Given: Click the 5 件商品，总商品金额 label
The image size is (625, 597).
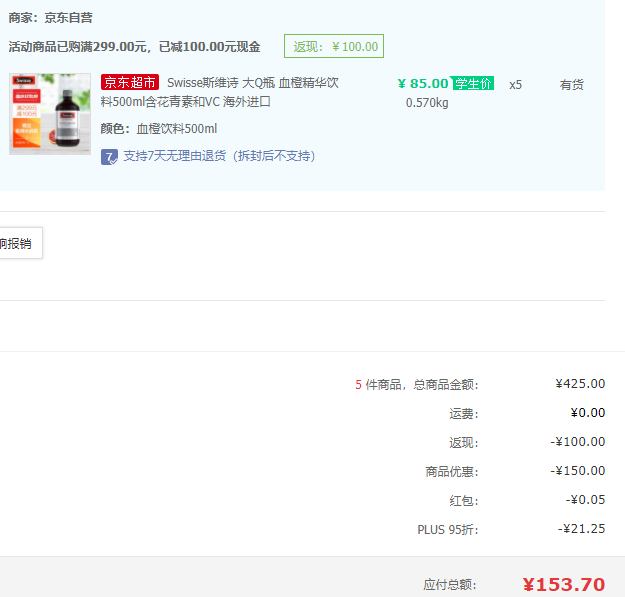Looking at the screenshot, I should [417, 385].
